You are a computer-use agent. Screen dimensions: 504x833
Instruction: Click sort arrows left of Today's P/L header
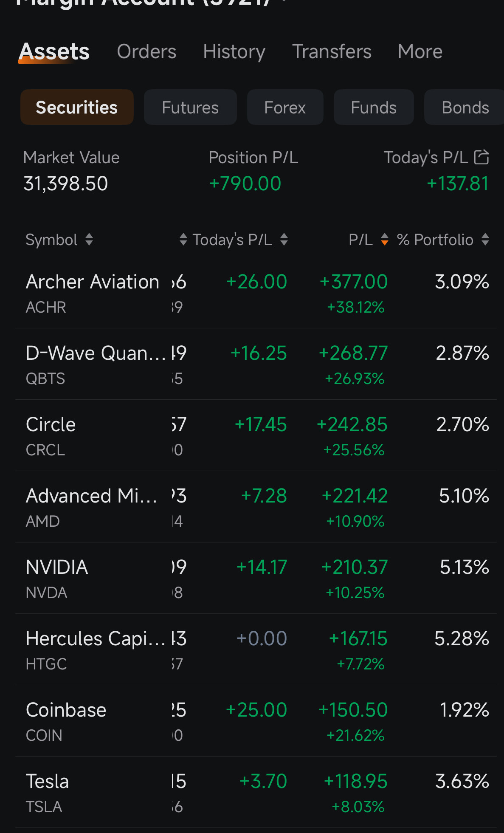point(183,240)
